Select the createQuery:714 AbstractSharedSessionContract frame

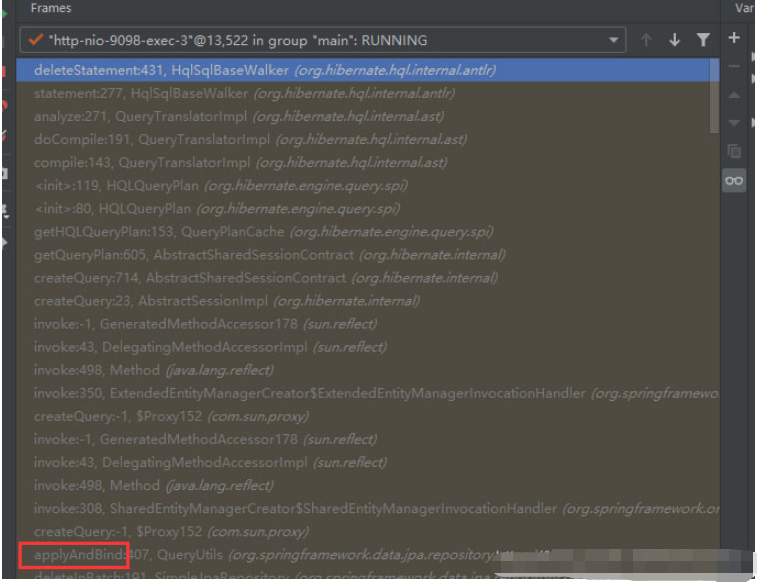(265, 277)
